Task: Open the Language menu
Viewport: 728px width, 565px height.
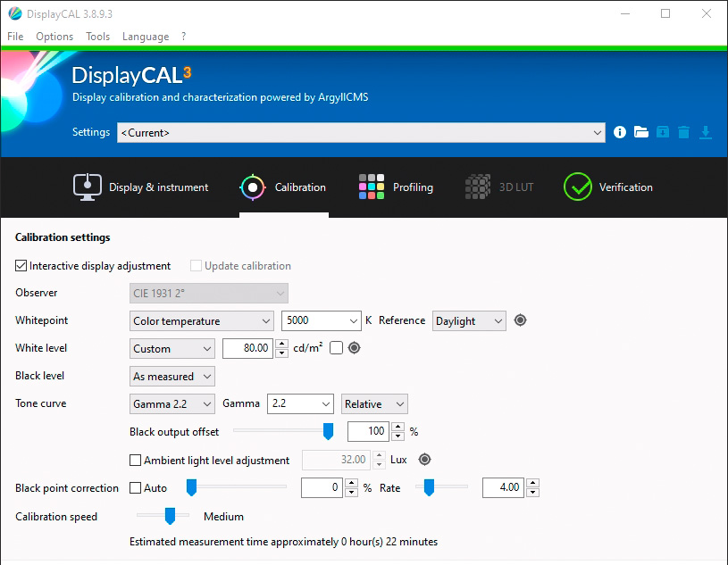Action: click(146, 37)
